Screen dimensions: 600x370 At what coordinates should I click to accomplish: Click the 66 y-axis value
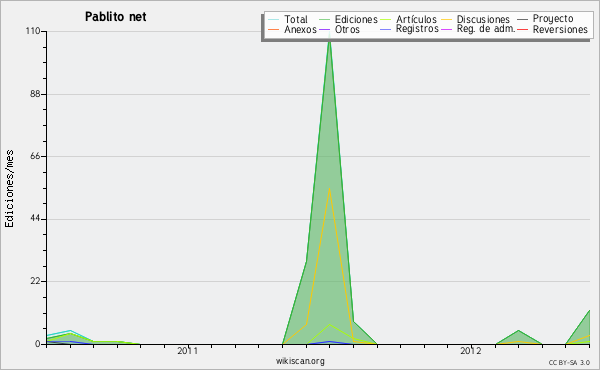click(35, 156)
